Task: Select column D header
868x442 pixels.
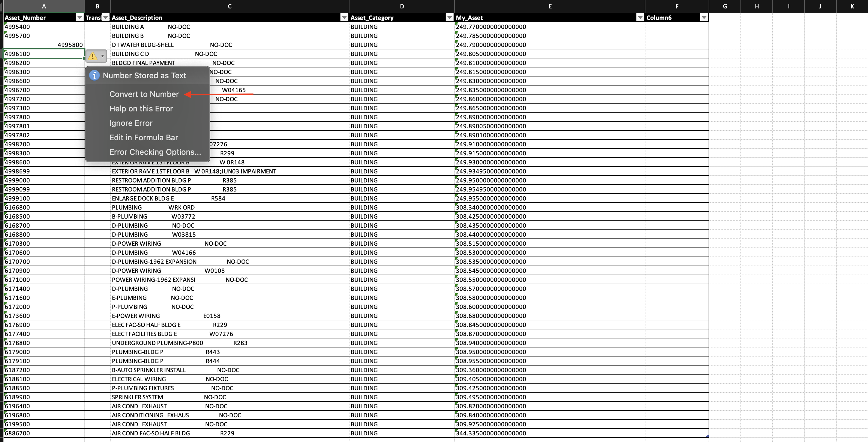Action: 402,6
